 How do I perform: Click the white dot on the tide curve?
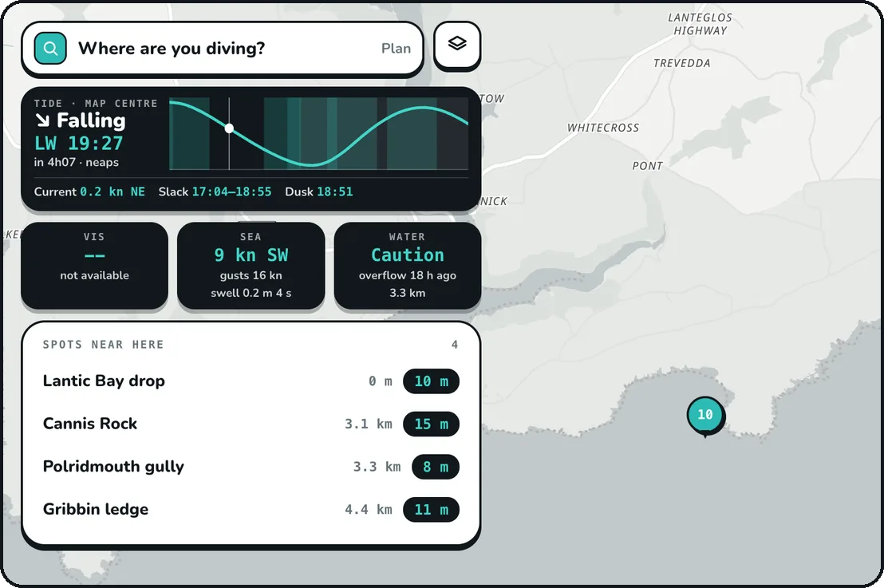[x=229, y=128]
